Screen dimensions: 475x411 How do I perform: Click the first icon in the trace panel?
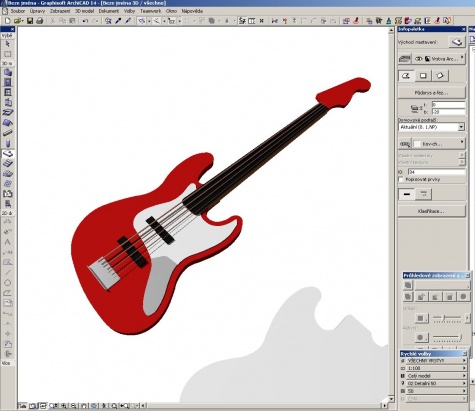[408, 285]
